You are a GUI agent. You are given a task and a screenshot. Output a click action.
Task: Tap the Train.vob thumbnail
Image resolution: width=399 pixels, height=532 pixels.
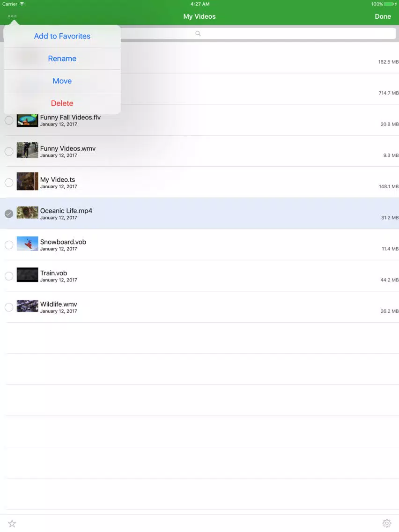point(28,275)
